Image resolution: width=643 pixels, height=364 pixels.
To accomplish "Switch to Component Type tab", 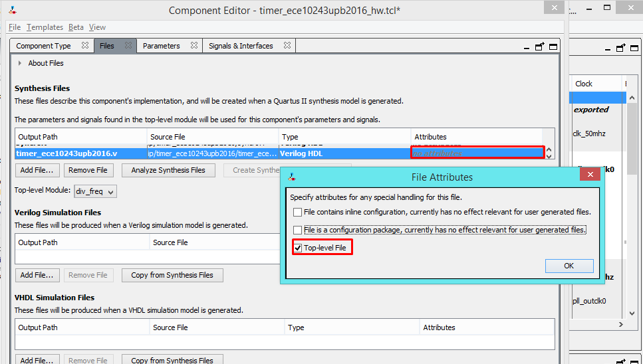I will [x=43, y=46].
